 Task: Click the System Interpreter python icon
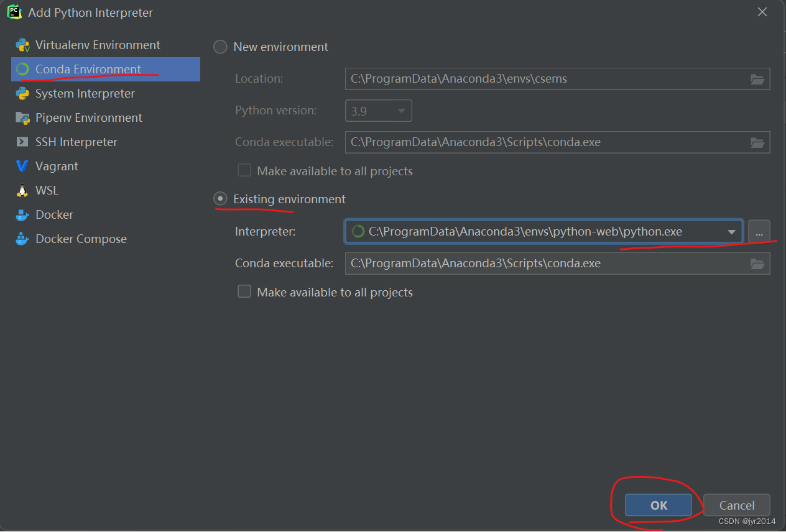[x=23, y=94]
